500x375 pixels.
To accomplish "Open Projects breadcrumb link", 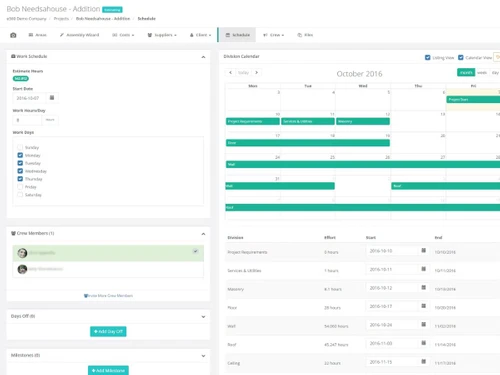I will tap(61, 19).
